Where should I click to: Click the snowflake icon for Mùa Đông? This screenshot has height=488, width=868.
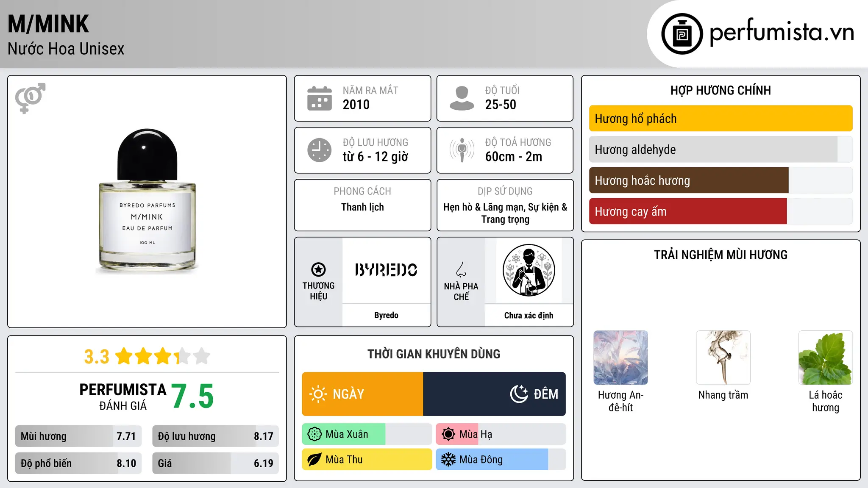click(448, 460)
